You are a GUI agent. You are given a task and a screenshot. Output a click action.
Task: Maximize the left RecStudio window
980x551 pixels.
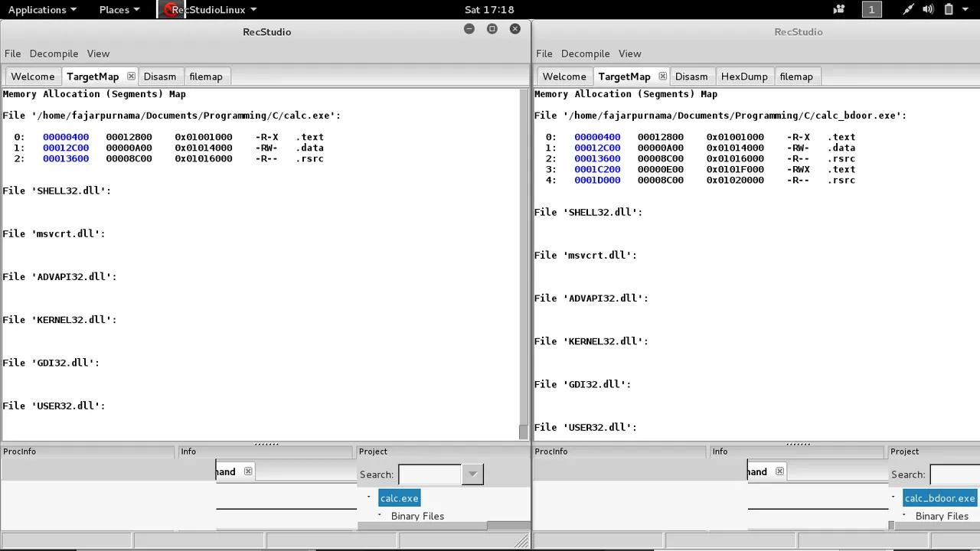tap(492, 28)
